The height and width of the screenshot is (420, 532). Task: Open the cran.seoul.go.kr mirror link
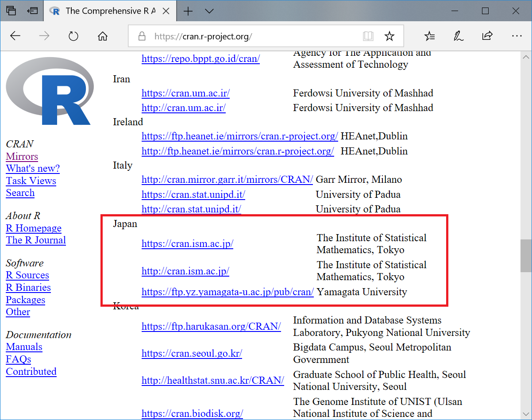tap(192, 354)
